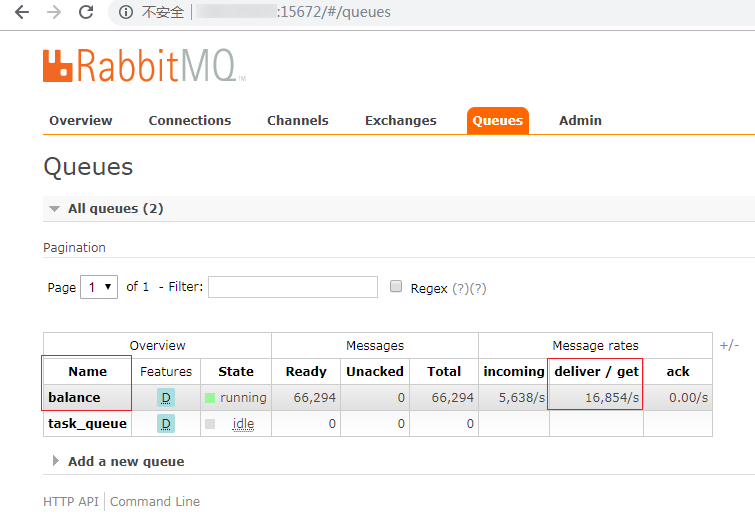Image resolution: width=755 pixels, height=529 pixels.
Task: Click the green running state indicator
Action: click(210, 398)
